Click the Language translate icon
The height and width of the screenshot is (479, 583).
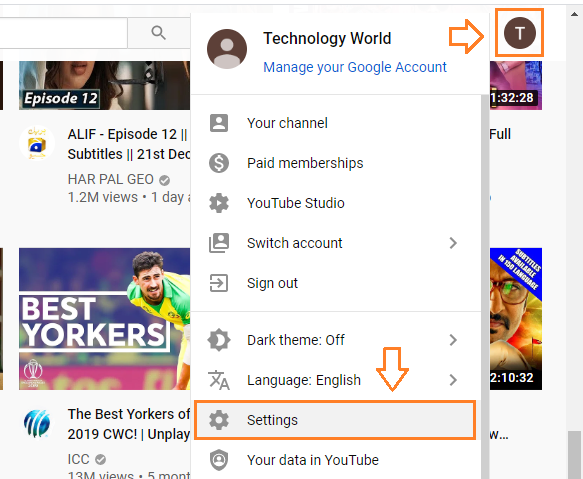click(x=219, y=380)
